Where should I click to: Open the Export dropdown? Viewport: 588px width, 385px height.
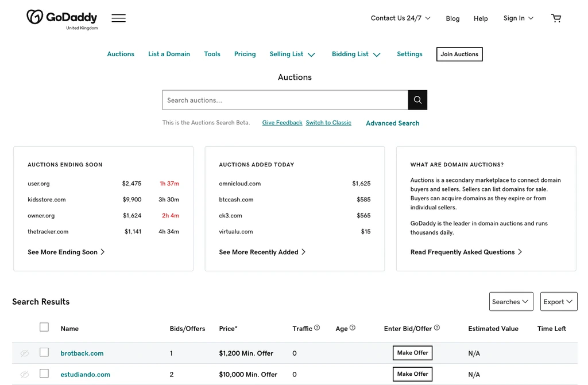558,302
